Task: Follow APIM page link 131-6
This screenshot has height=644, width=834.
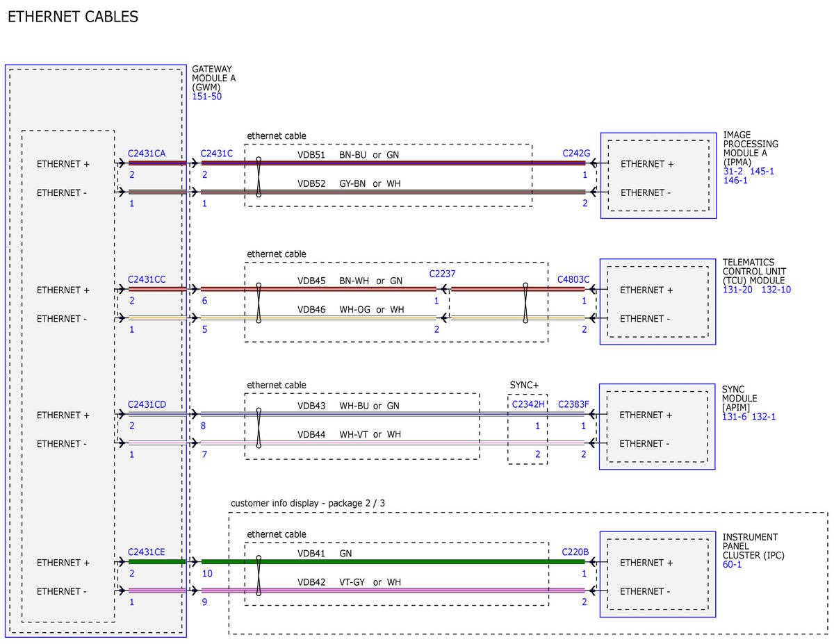Action: pos(735,416)
